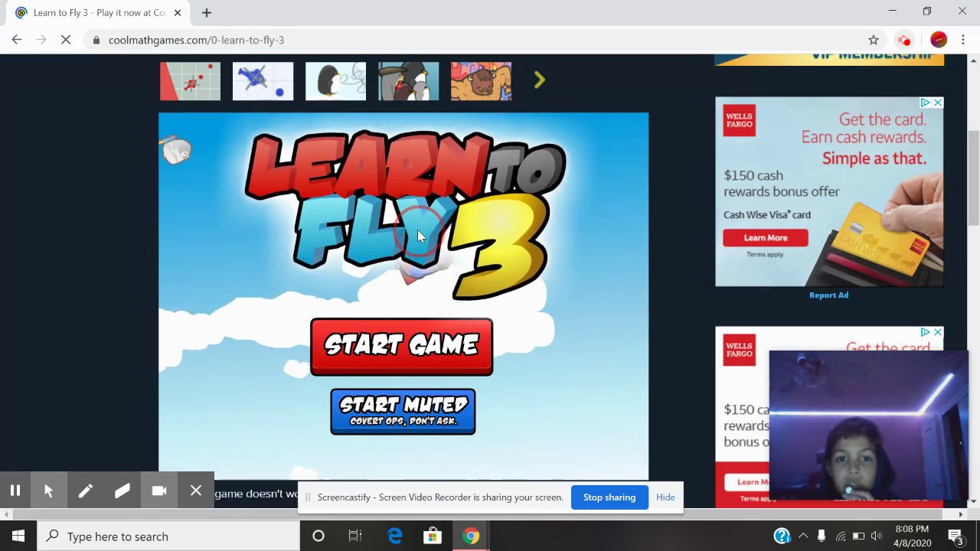Hide the screen sharing notification

(665, 497)
